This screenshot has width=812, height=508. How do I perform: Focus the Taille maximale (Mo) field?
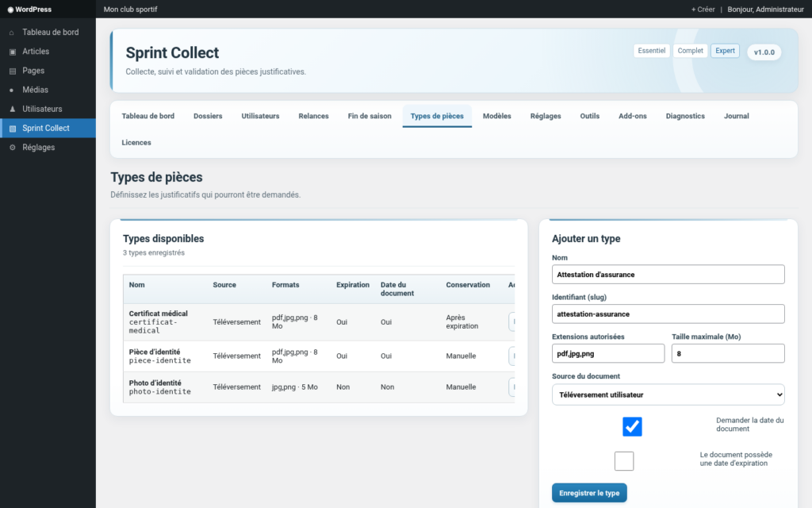pyautogui.click(x=728, y=353)
